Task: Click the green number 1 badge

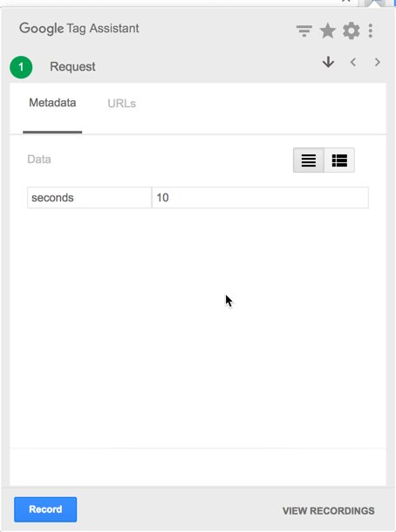Action: pyautogui.click(x=21, y=67)
